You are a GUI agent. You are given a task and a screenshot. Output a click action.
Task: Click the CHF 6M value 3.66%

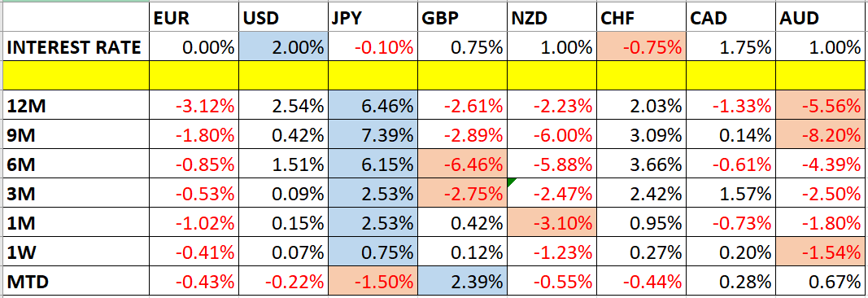(642, 164)
